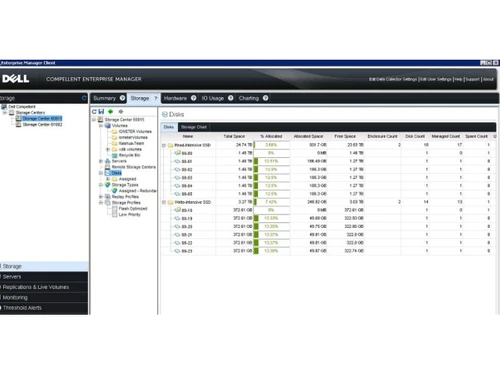
Task: Click the green diamond icon in the tree toolbar
Action: coord(111,112)
